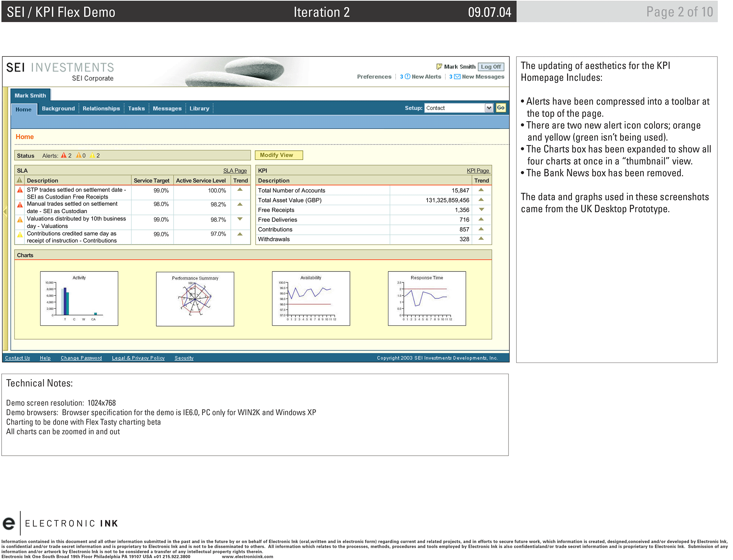
Task: Click the Total Number of Accounts row
Action: point(373,190)
